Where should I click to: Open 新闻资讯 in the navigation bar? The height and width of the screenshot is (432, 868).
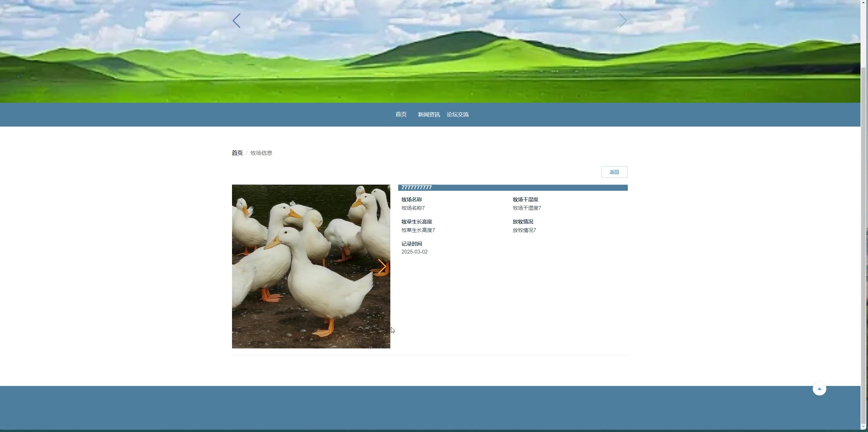429,115
